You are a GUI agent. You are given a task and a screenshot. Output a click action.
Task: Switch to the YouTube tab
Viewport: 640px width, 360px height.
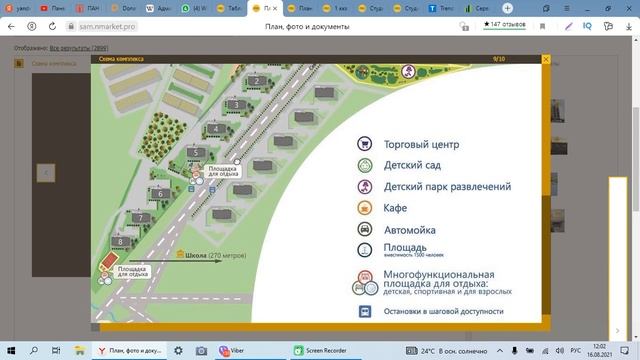[52, 9]
